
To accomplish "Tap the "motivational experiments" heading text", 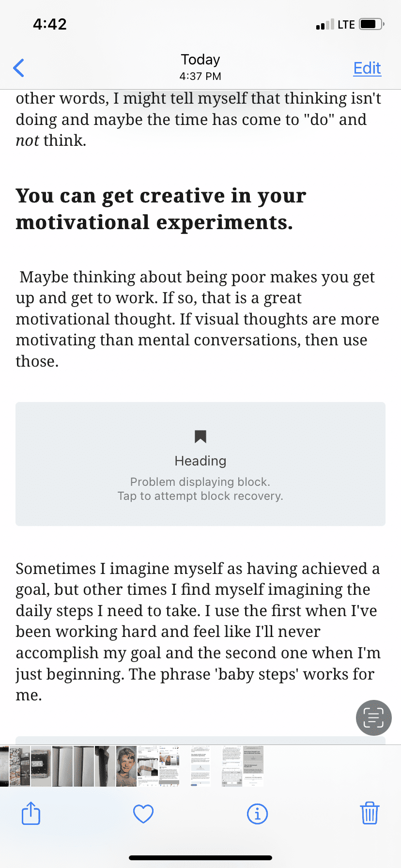I will 154,222.
